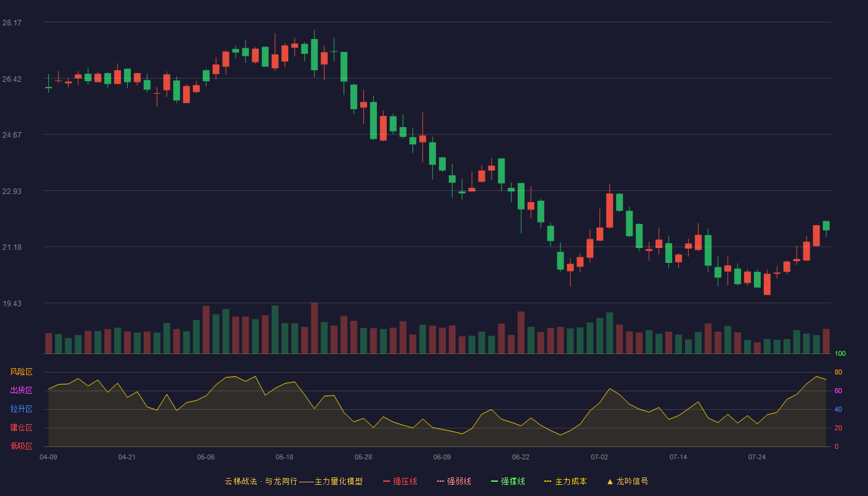The image size is (868, 496).
Task: Click the 05-18 date label
Action: coord(285,457)
